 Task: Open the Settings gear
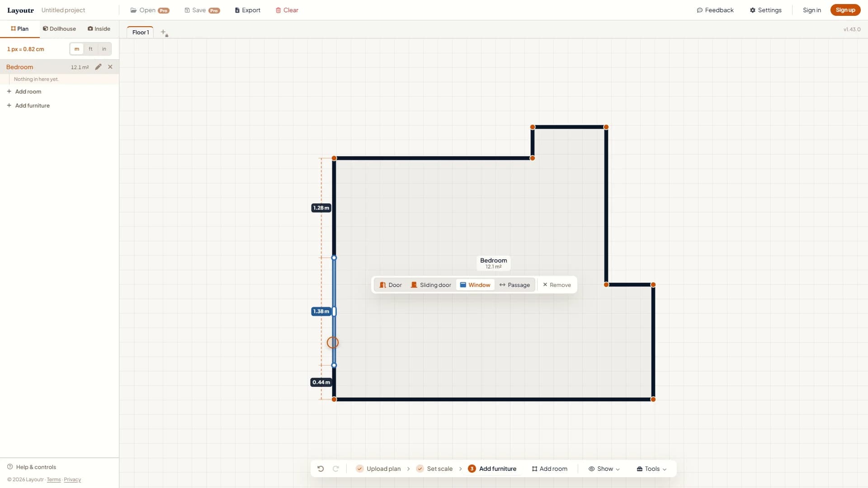point(765,10)
